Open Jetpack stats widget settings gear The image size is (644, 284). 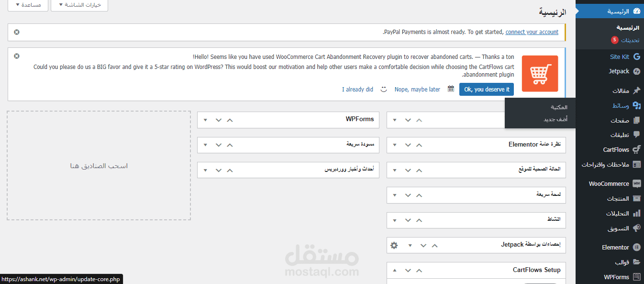pos(394,245)
